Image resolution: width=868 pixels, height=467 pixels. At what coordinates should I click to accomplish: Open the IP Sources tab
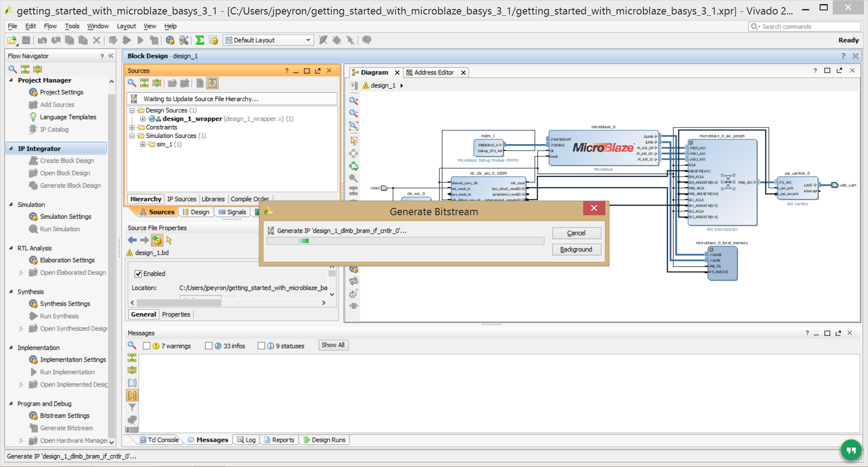click(x=182, y=199)
